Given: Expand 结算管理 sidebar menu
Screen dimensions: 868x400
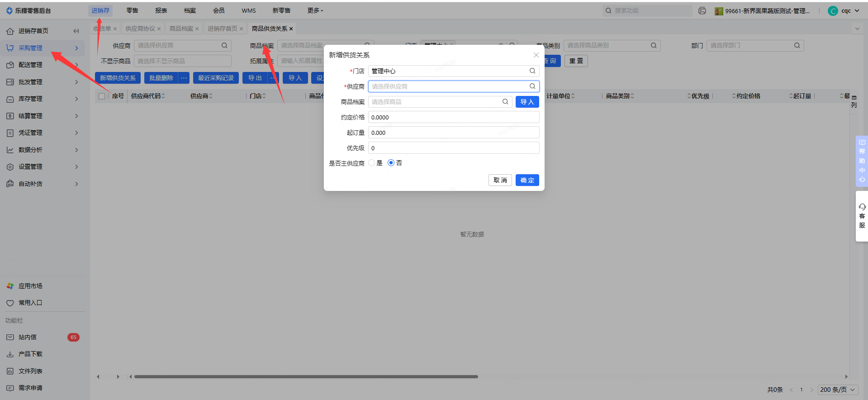Looking at the screenshot, I should 43,116.
